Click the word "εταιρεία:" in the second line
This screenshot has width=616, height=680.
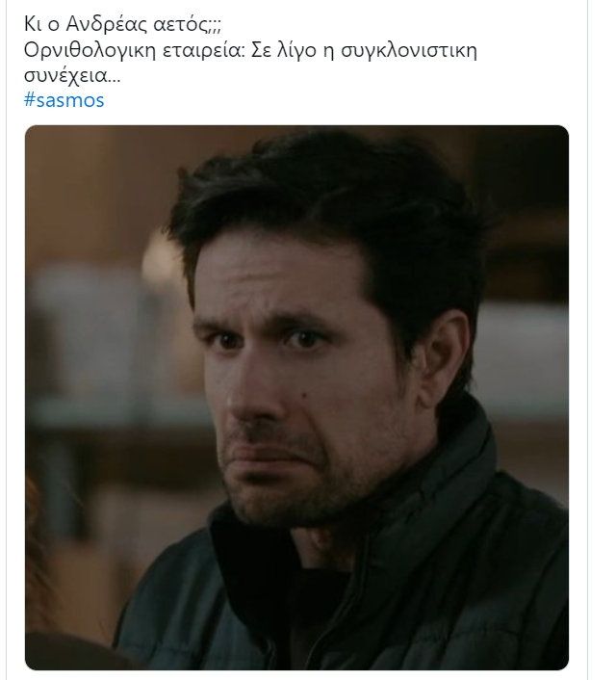(204, 51)
